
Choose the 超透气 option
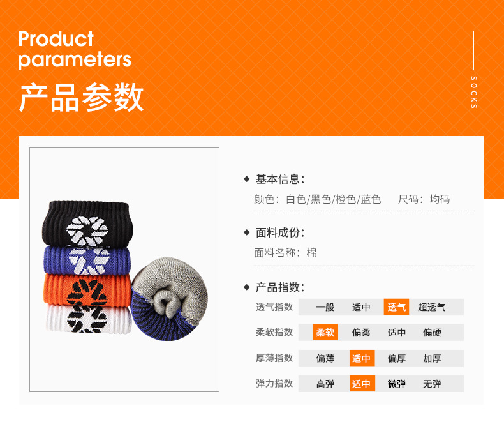432,307
